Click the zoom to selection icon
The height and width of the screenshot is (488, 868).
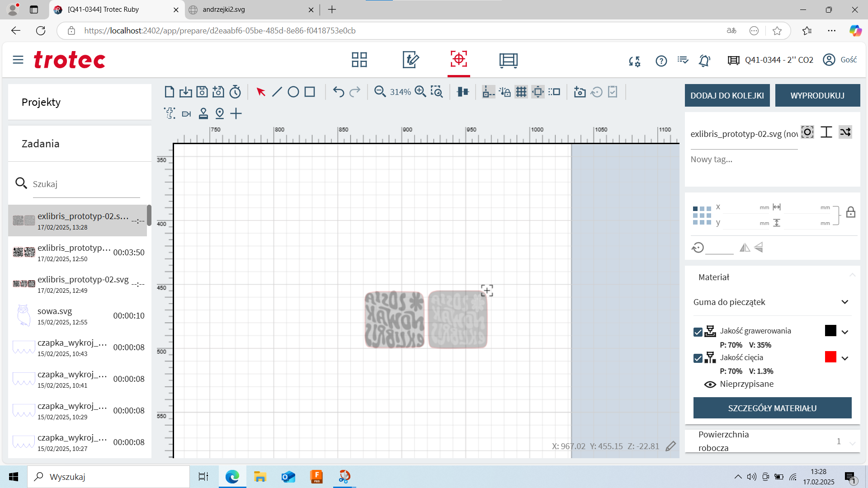pyautogui.click(x=437, y=92)
